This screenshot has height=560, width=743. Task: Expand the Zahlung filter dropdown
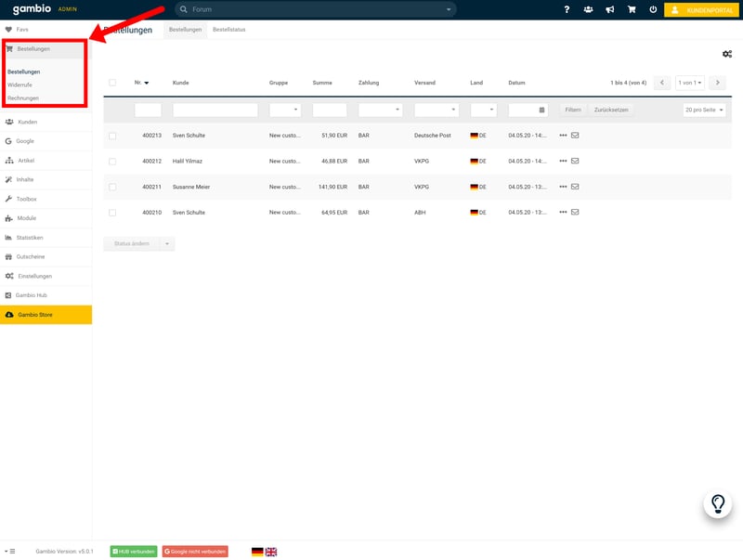[380, 110]
